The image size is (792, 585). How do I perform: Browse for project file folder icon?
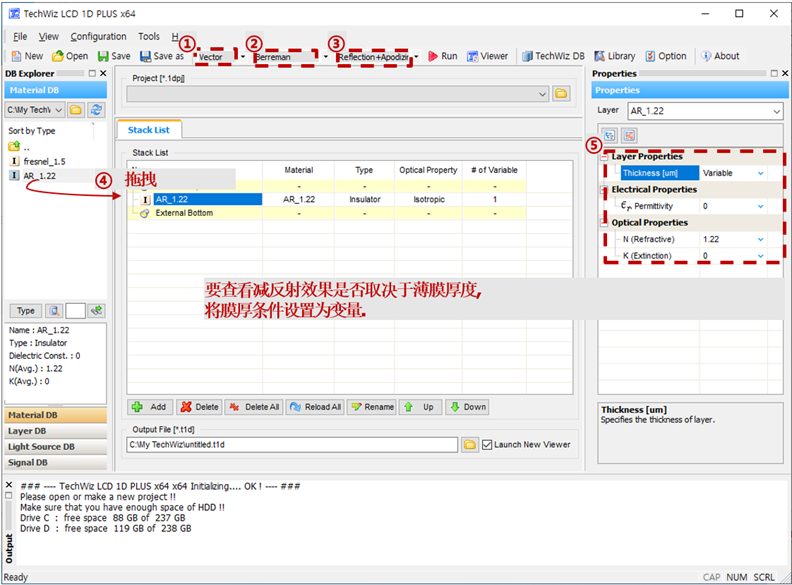click(561, 93)
